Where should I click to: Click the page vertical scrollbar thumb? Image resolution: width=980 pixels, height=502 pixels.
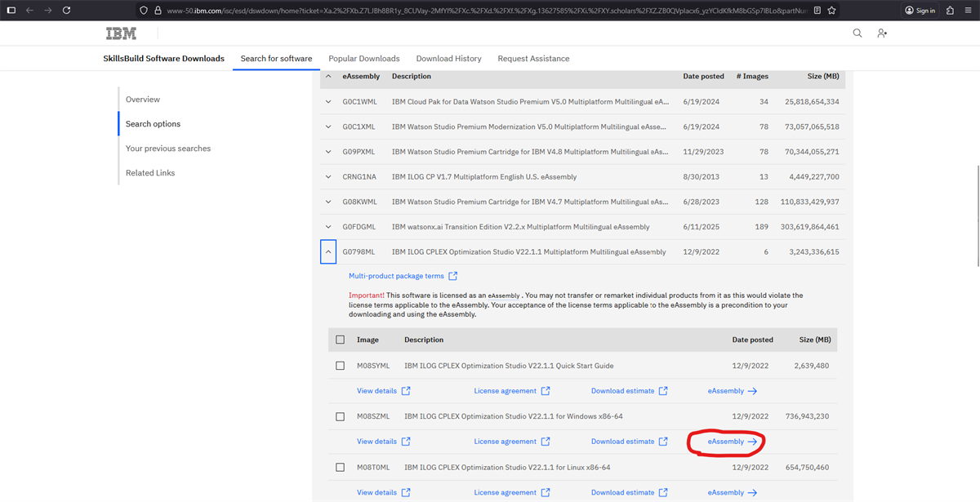(977, 215)
